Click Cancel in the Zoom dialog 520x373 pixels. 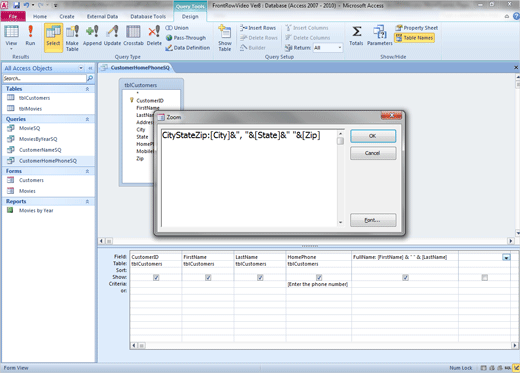pos(373,153)
